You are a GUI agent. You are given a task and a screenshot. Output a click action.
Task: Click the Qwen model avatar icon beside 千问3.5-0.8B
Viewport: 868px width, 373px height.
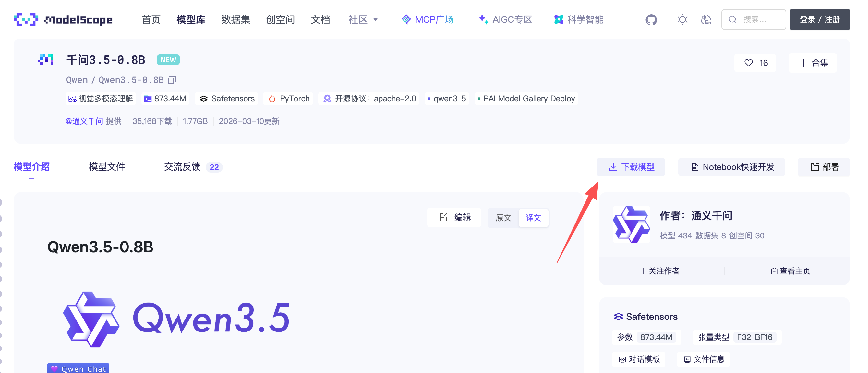(45, 60)
